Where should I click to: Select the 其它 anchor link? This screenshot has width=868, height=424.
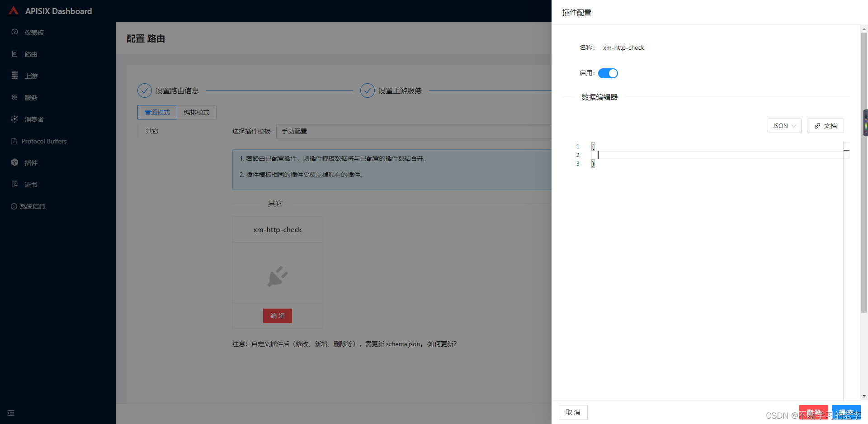152,131
